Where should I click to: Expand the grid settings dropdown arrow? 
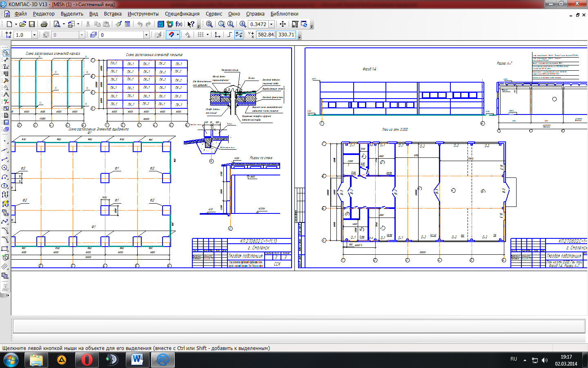click(x=207, y=35)
